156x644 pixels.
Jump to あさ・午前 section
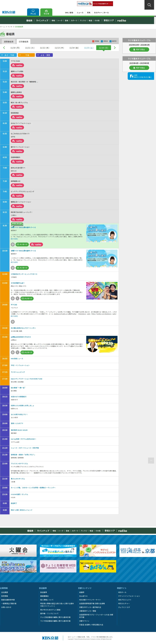pos(9,55)
